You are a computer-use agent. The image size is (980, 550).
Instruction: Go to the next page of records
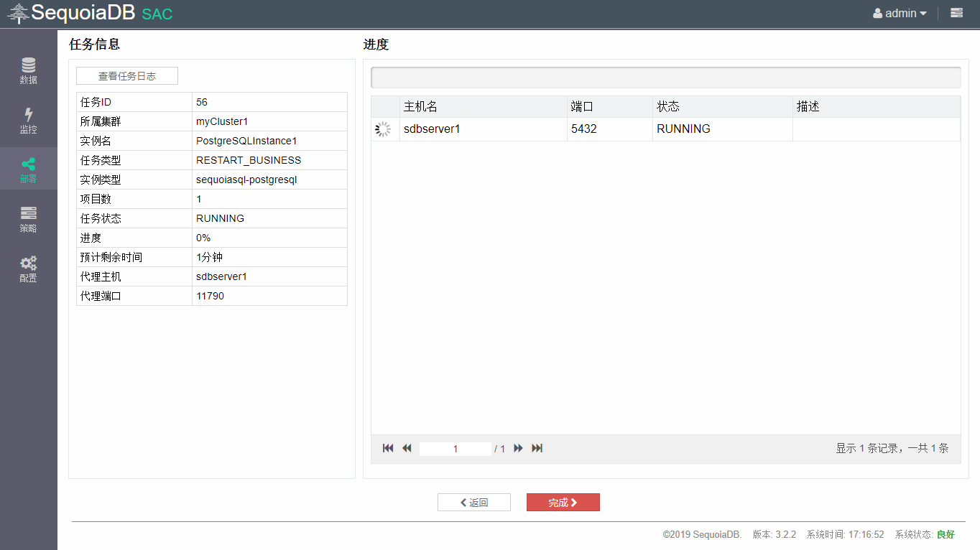click(x=518, y=448)
